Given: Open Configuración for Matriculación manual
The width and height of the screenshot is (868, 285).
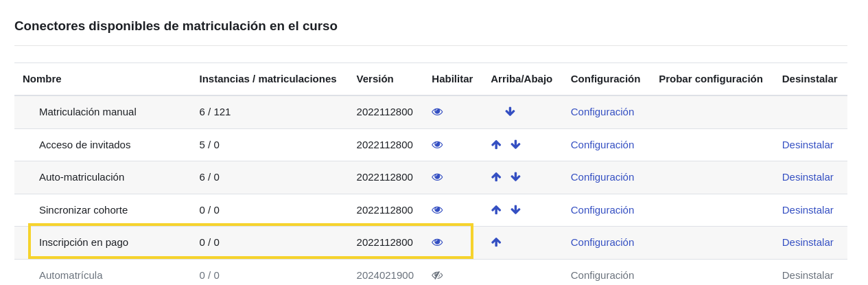Looking at the screenshot, I should (602, 112).
